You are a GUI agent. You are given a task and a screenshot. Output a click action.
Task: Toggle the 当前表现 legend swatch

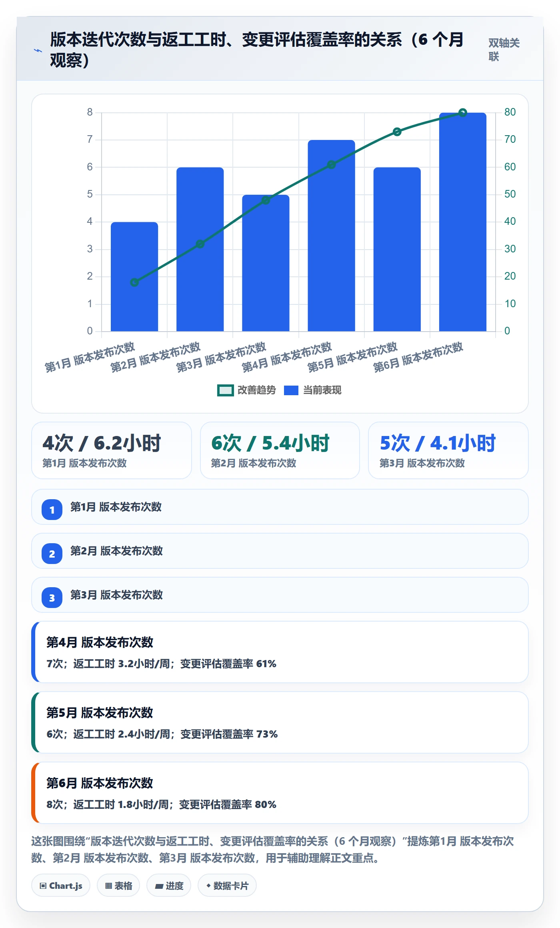tap(291, 390)
